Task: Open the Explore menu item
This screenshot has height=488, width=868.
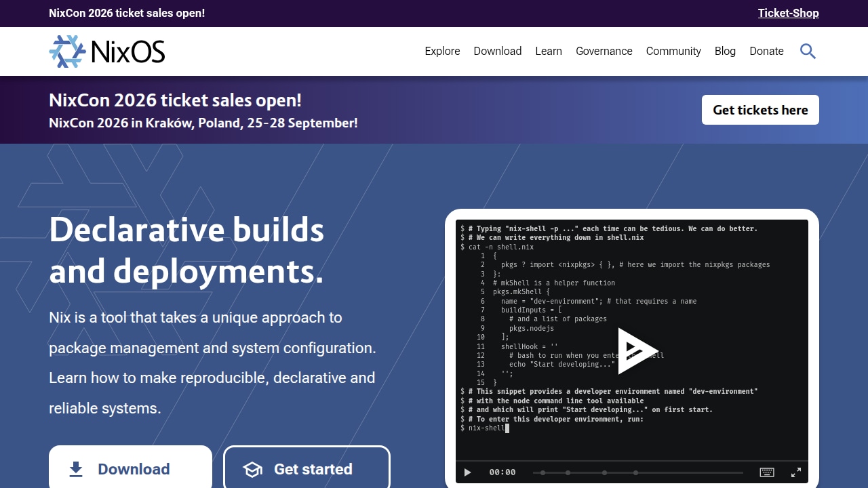Action: tap(442, 52)
